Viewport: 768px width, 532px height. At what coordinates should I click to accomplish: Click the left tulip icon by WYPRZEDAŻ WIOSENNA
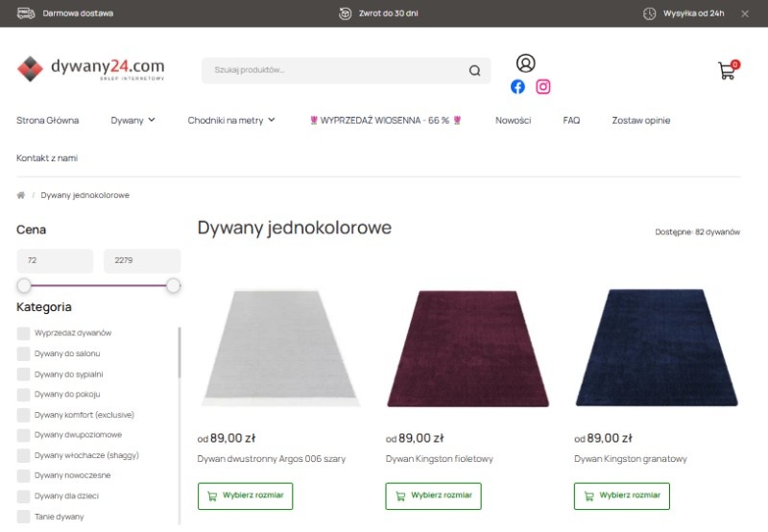[314, 120]
